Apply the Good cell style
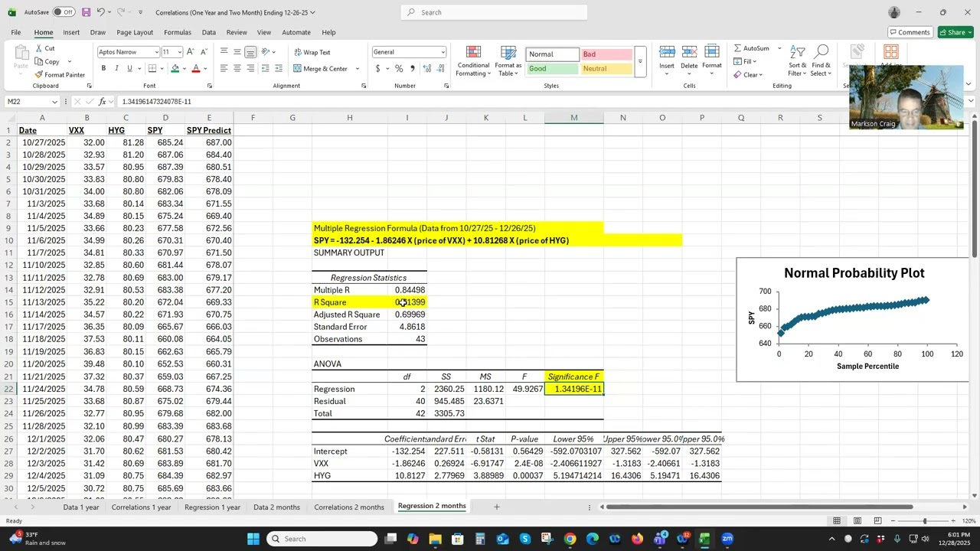Screen dimensions: 980x551 coord(552,69)
